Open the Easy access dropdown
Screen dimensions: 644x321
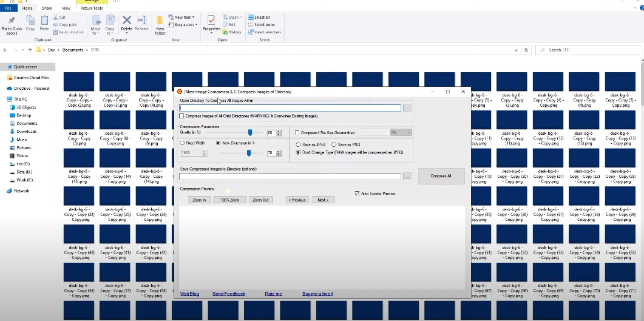click(183, 25)
